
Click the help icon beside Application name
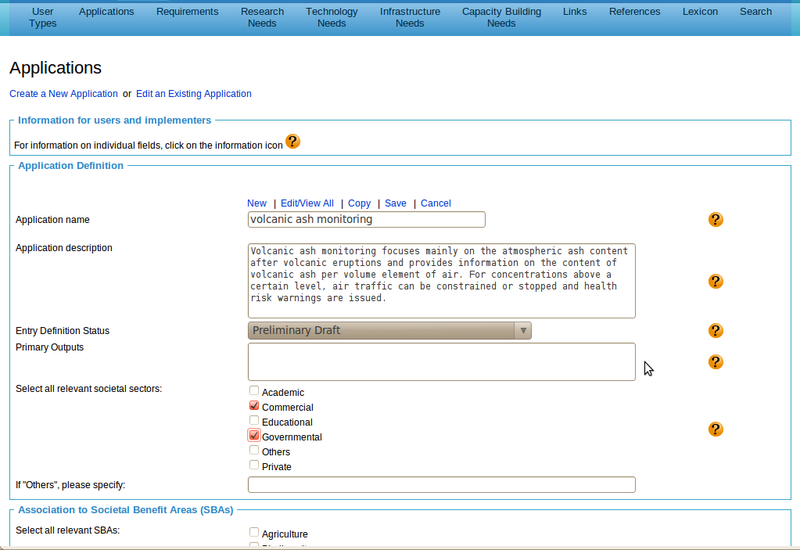(x=715, y=220)
